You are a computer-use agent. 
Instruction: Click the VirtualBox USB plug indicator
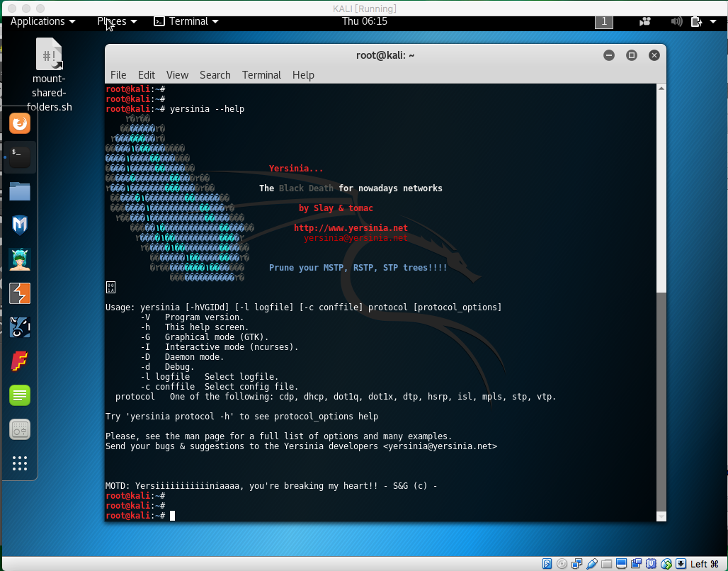pos(591,564)
